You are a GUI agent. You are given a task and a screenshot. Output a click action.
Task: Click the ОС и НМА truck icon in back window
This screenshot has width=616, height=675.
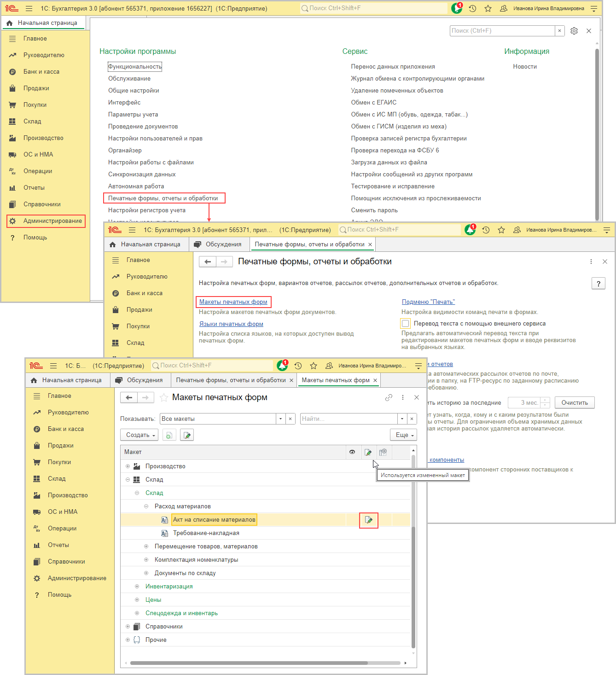tap(12, 155)
